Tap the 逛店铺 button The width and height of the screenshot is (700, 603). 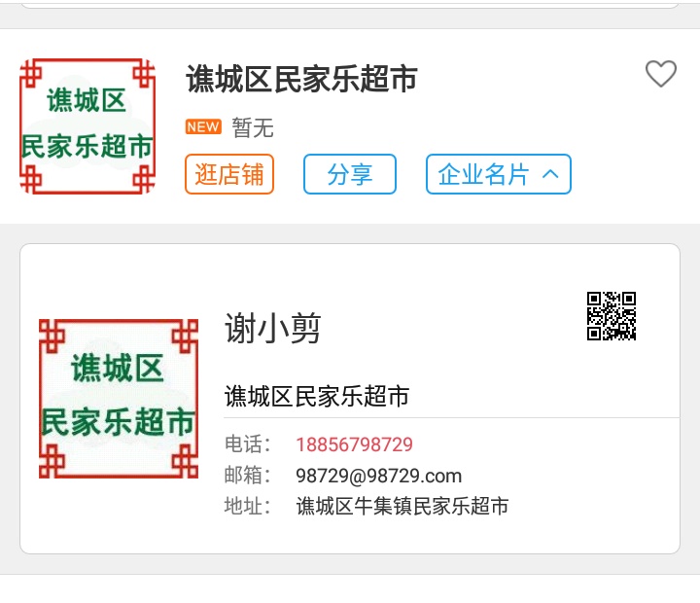[x=229, y=174]
